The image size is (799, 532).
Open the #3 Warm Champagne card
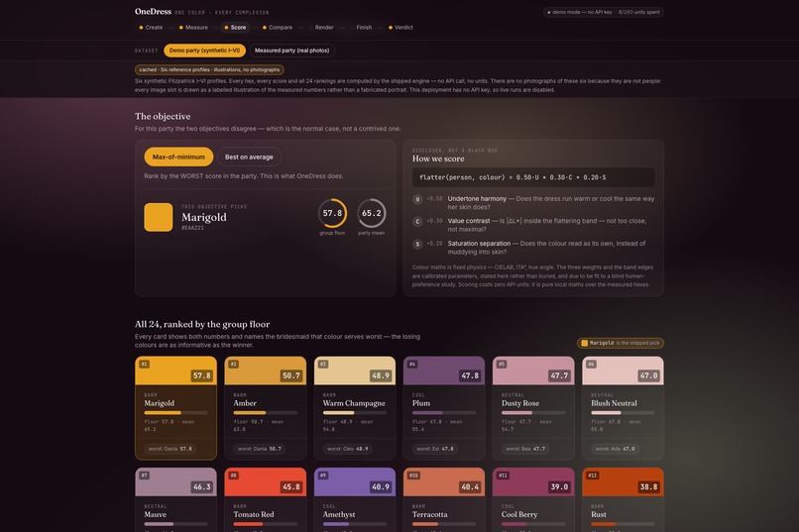pos(355,408)
